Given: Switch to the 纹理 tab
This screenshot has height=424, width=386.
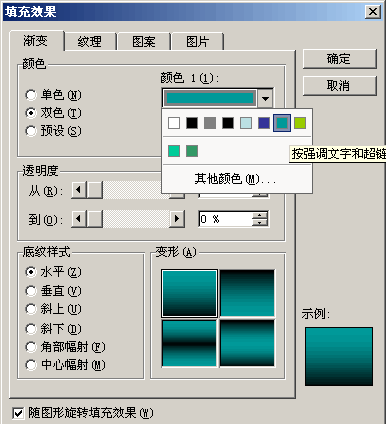Looking at the screenshot, I should tap(89, 42).
